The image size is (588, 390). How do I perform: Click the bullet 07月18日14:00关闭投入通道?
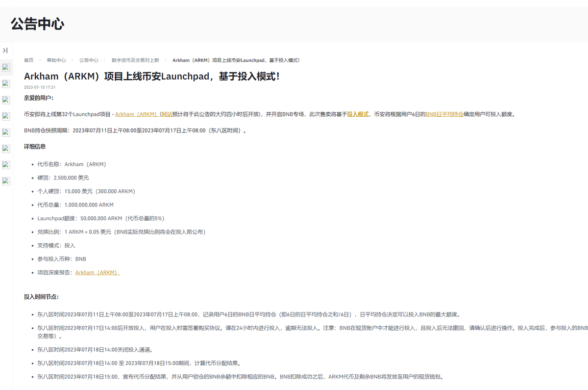(95, 350)
